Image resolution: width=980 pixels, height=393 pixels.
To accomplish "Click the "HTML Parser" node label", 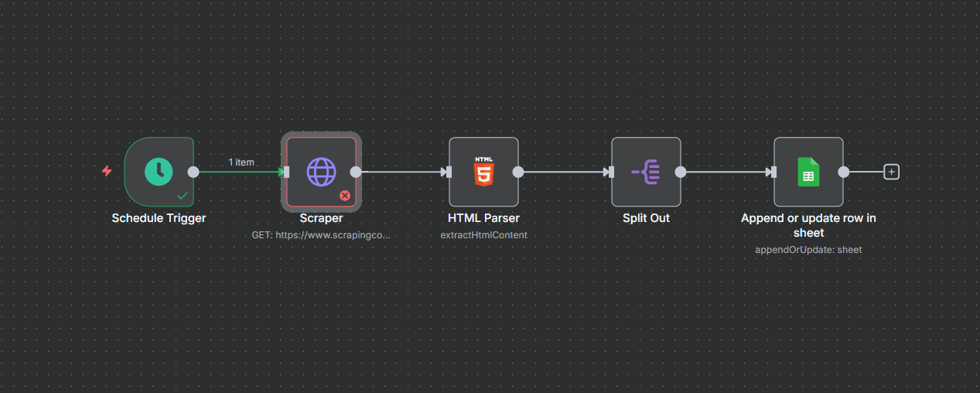I will point(483,218).
